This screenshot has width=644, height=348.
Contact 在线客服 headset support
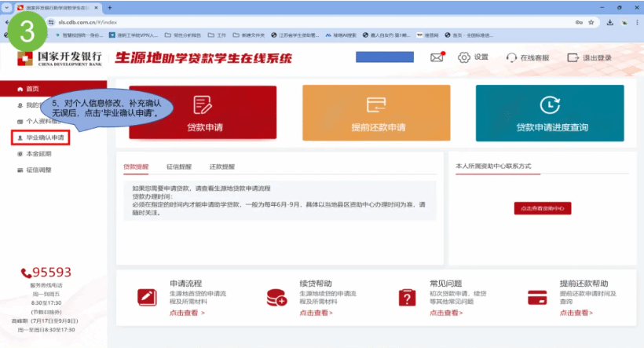tap(528, 58)
